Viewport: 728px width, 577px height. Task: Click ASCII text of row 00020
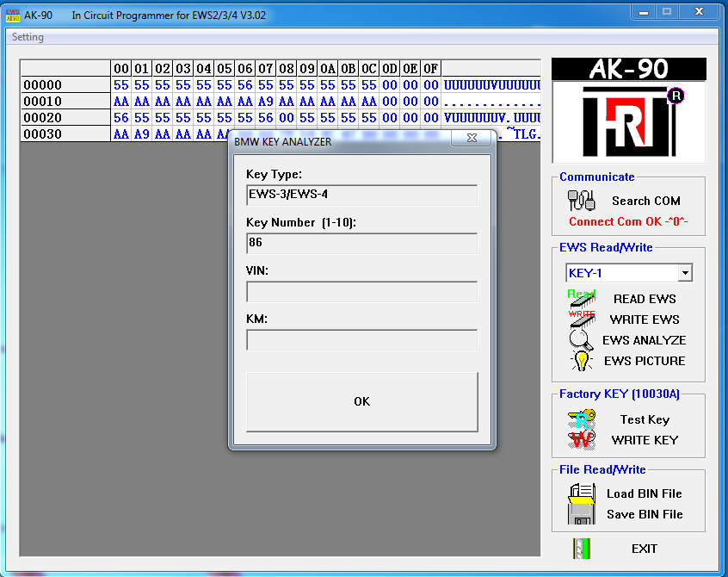click(x=491, y=117)
